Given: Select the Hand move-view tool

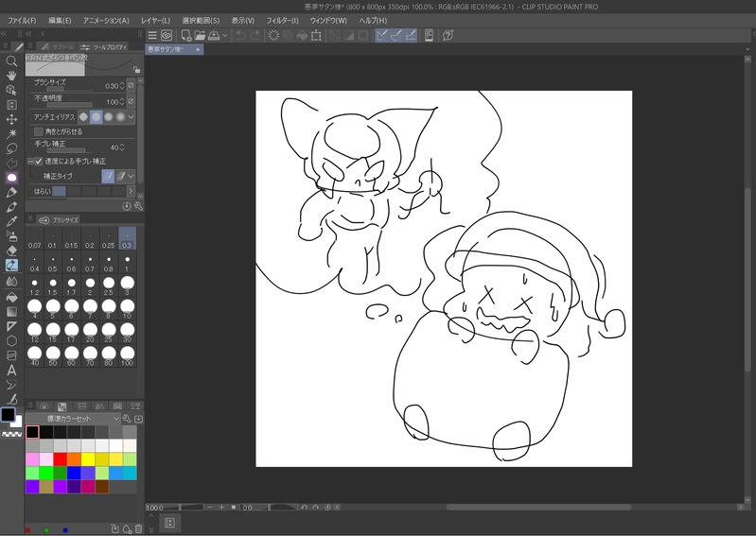Looking at the screenshot, I should 11,76.
